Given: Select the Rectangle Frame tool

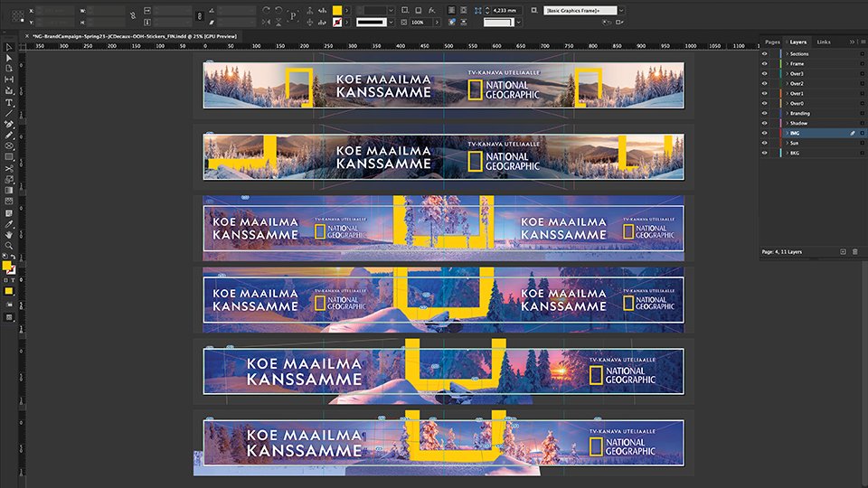Looking at the screenshot, I should point(9,146).
